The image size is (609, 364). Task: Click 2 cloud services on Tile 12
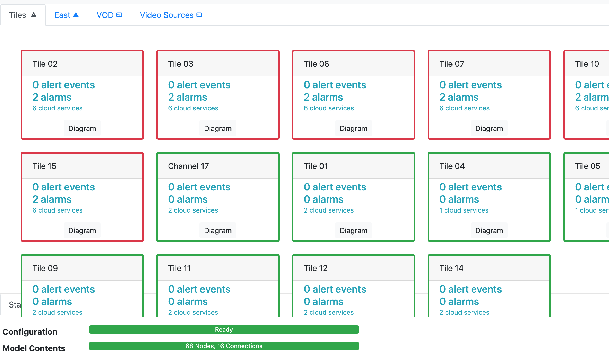(329, 312)
